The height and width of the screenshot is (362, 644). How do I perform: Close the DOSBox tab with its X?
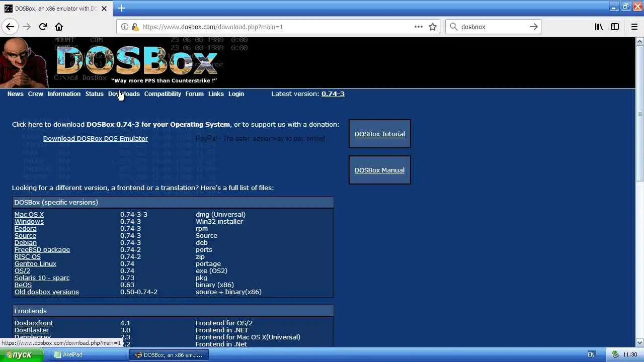coord(104,9)
